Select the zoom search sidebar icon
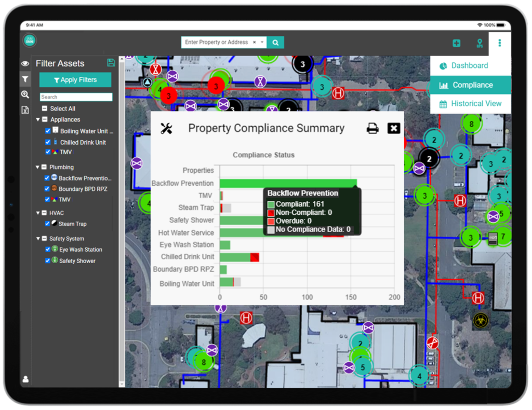The width and height of the screenshot is (532, 410). coord(25,94)
